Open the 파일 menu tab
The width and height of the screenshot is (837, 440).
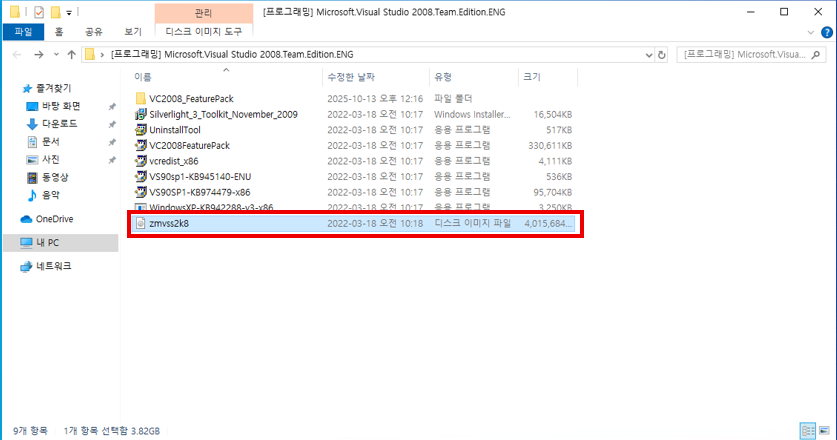point(22,32)
